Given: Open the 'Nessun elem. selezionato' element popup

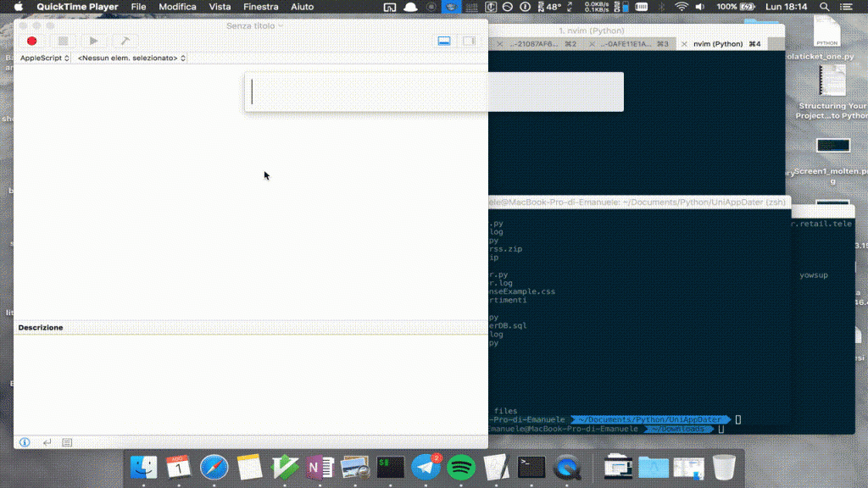Looking at the screenshot, I should (x=131, y=58).
